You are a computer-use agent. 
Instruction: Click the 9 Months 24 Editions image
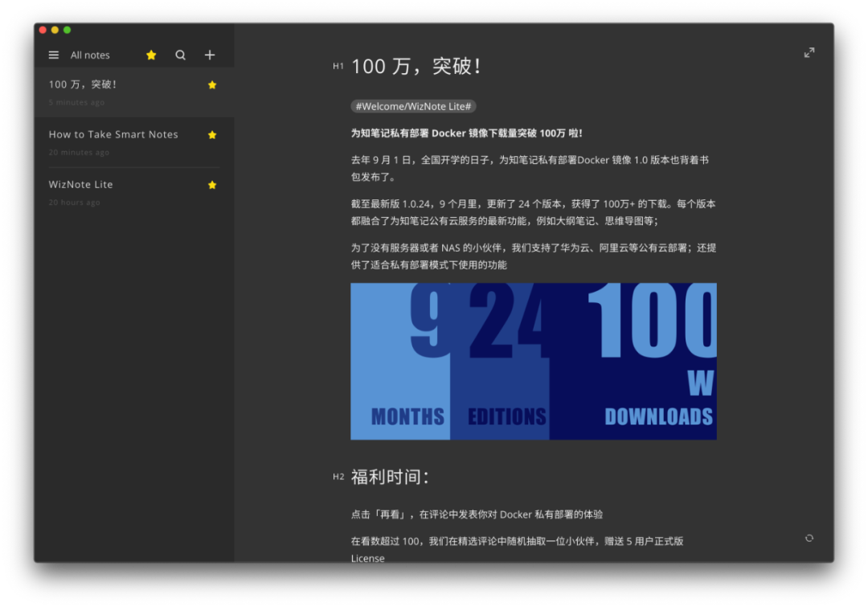pos(534,361)
